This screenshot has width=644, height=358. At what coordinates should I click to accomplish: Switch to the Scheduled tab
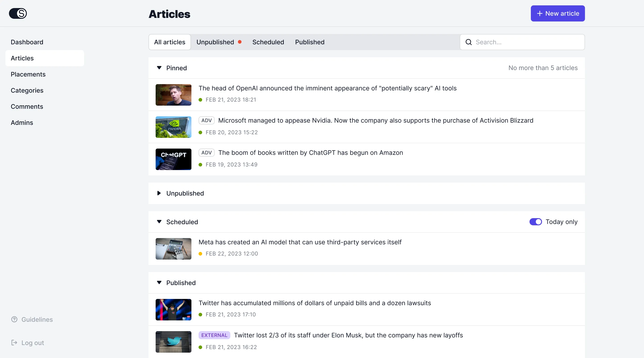click(268, 42)
